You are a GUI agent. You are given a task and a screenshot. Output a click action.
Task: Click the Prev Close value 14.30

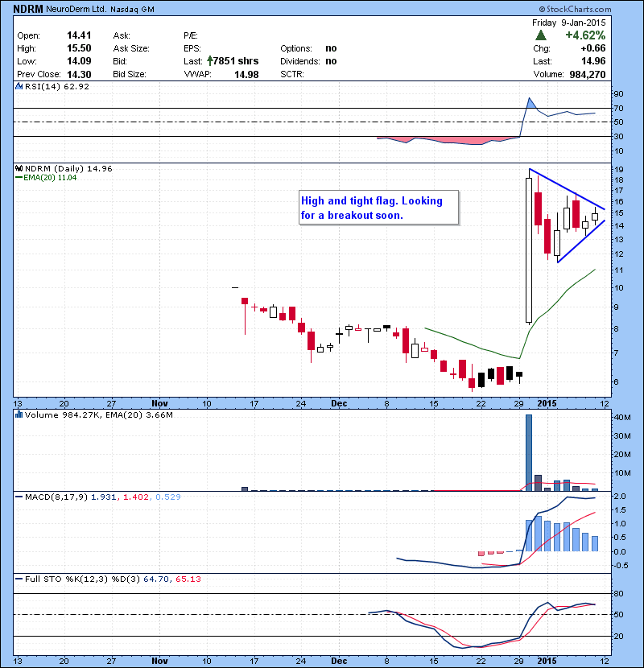pos(79,74)
